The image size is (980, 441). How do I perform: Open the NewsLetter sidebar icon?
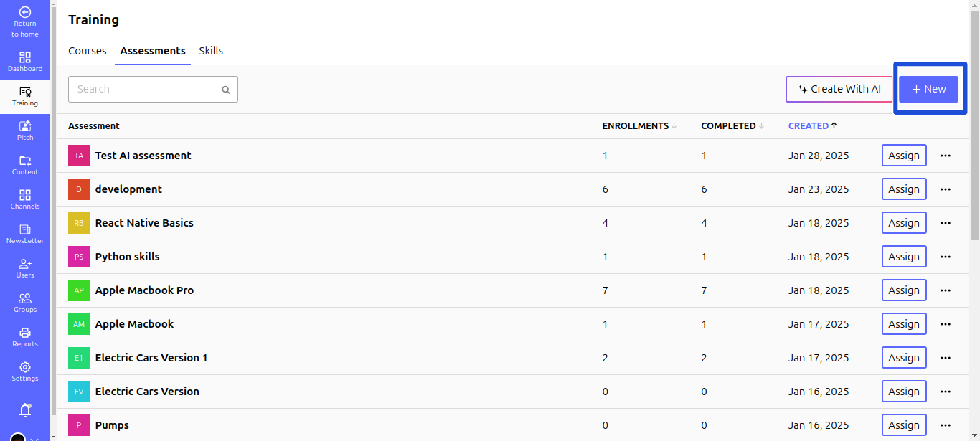click(x=25, y=229)
